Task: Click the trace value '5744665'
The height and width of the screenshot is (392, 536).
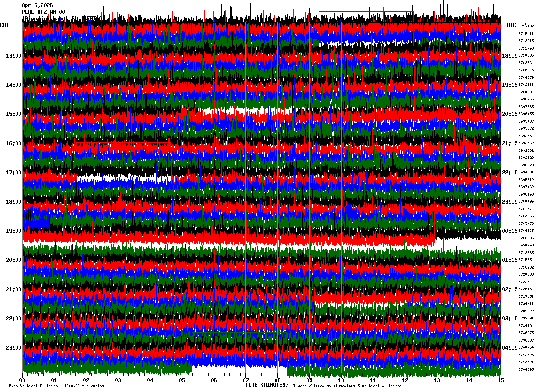Action: [526, 369]
